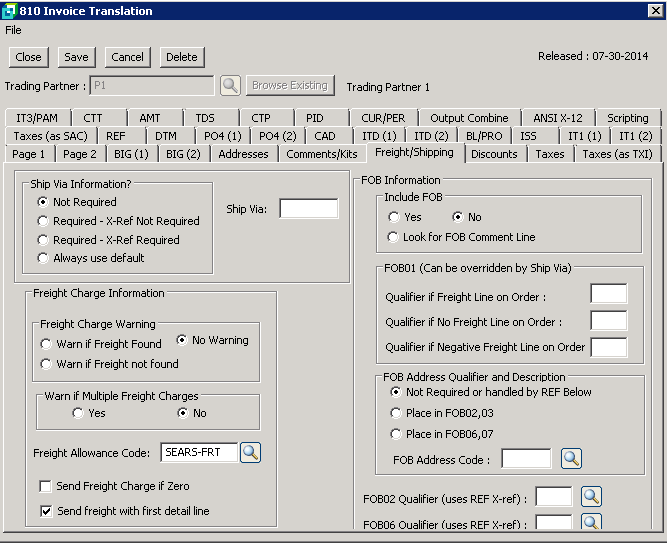Open FOB06 Qualifier lookup icon
Viewport: 667px width, 543px height.
pyautogui.click(x=591, y=523)
